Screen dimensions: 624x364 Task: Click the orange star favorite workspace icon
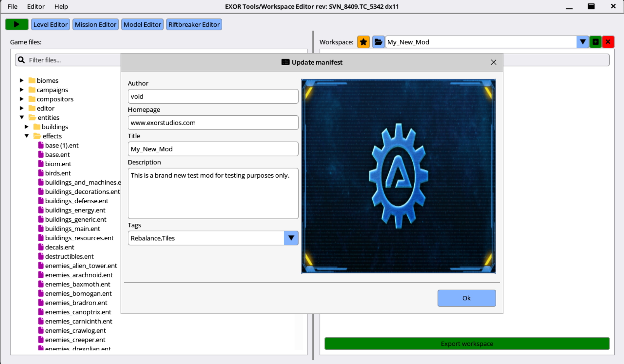pyautogui.click(x=363, y=42)
